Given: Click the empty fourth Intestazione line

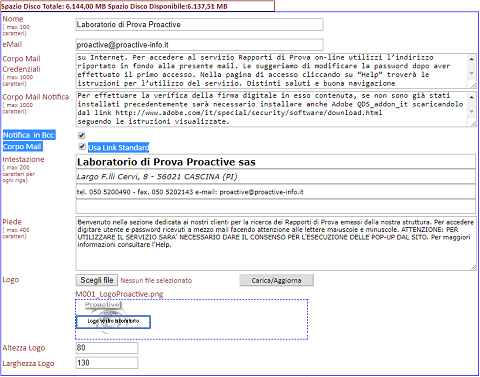Looking at the screenshot, I should [x=276, y=206].
